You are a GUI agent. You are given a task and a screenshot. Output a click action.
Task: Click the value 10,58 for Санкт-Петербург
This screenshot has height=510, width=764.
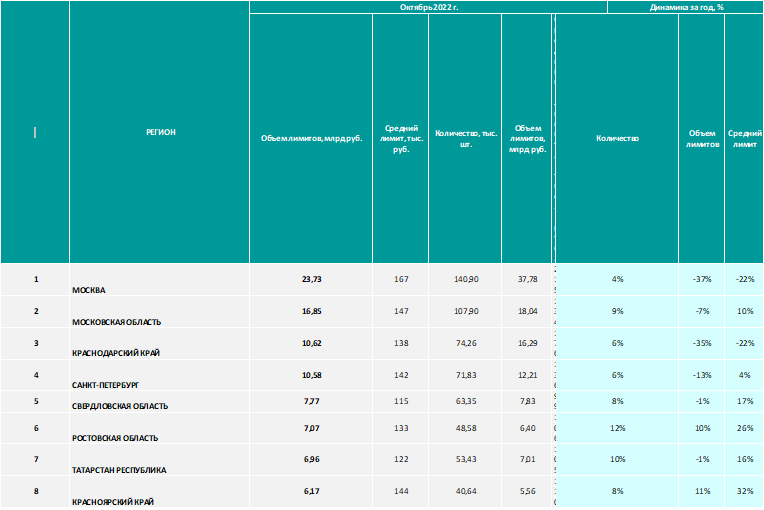pyautogui.click(x=311, y=375)
